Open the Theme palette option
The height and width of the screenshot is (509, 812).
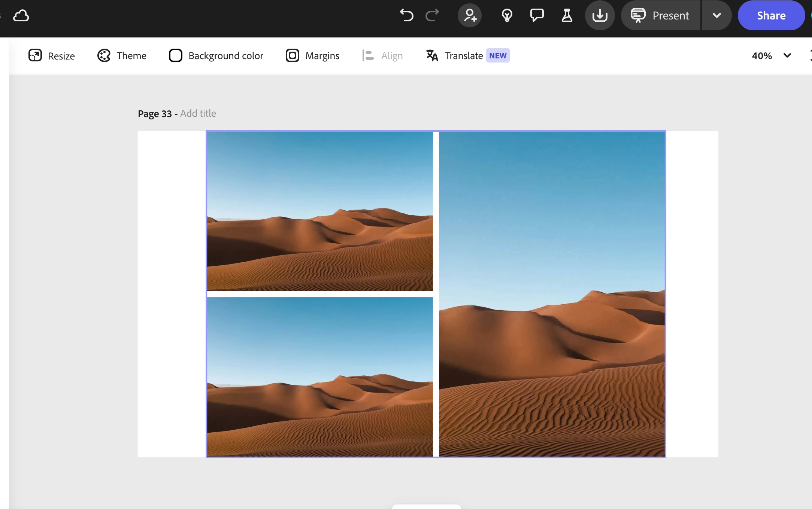point(122,56)
